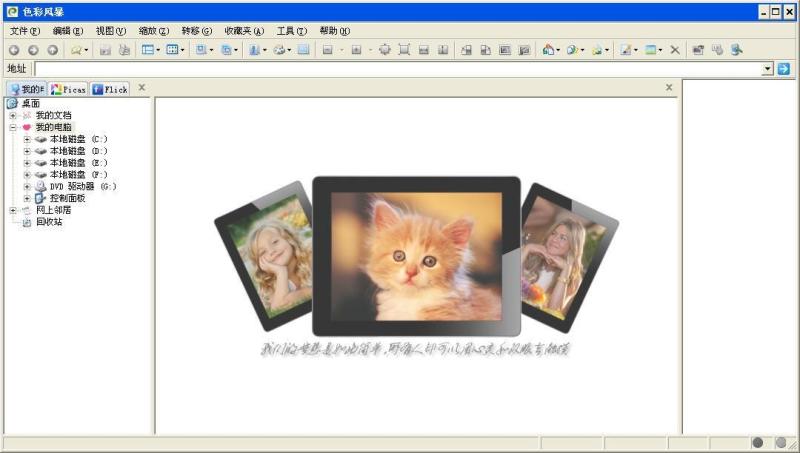Close the folder tree side panel
The width and height of the screenshot is (800, 453).
pyautogui.click(x=142, y=88)
